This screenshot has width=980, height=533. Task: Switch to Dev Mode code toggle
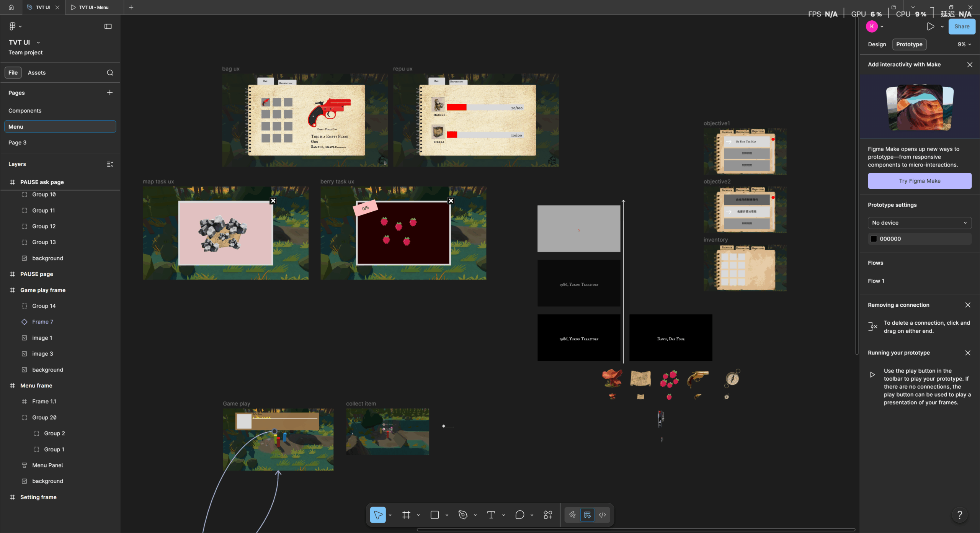pyautogui.click(x=603, y=515)
